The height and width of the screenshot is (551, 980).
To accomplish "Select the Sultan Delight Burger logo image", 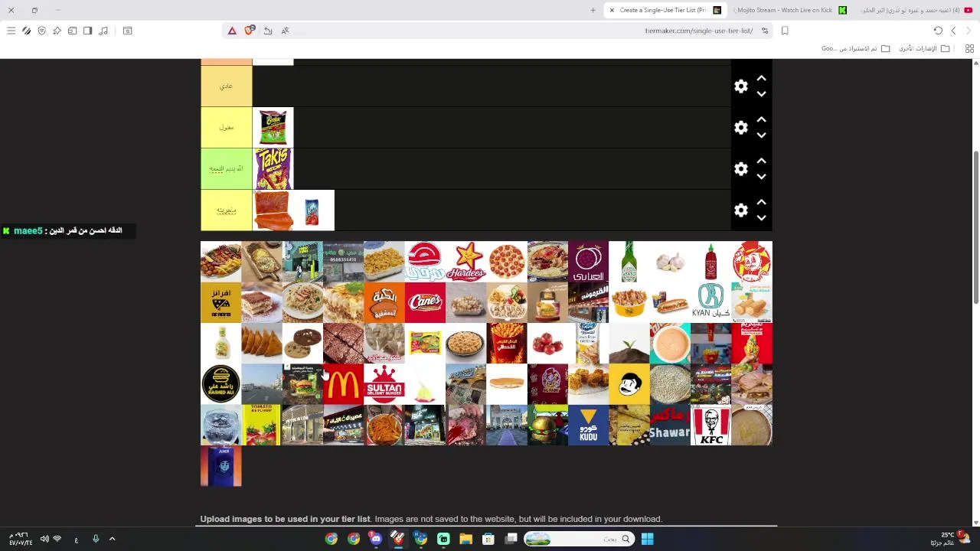I will point(384,384).
